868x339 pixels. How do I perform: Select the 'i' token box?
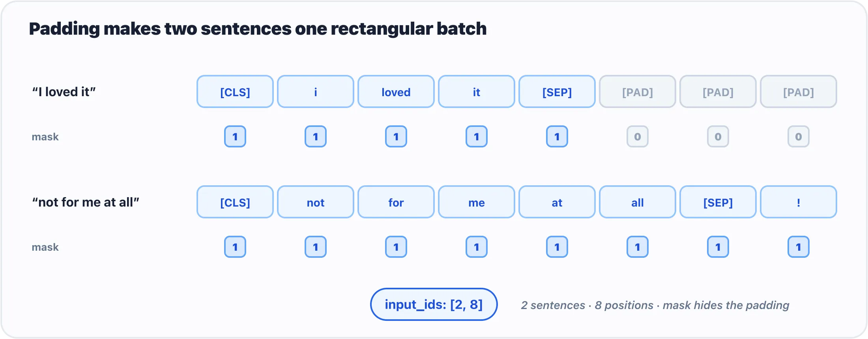point(316,92)
